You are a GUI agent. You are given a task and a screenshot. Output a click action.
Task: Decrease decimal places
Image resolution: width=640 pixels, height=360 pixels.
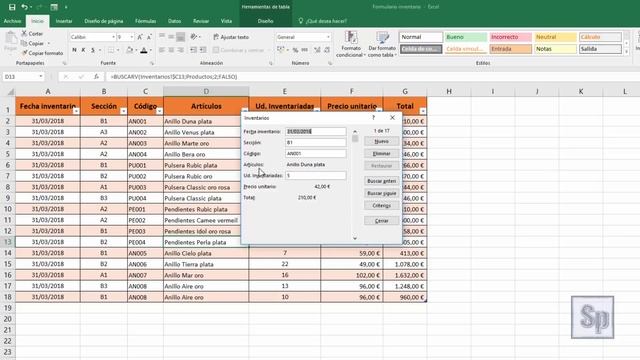coord(327,50)
